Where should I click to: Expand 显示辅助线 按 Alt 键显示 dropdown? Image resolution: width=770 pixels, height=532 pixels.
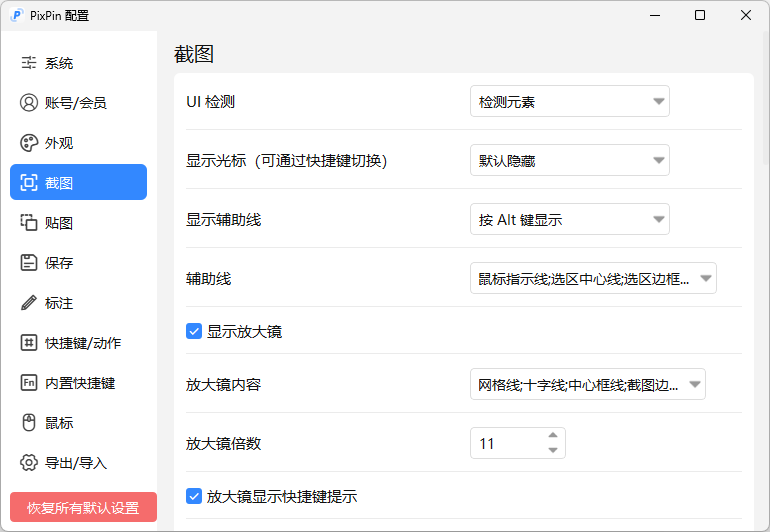tap(569, 220)
